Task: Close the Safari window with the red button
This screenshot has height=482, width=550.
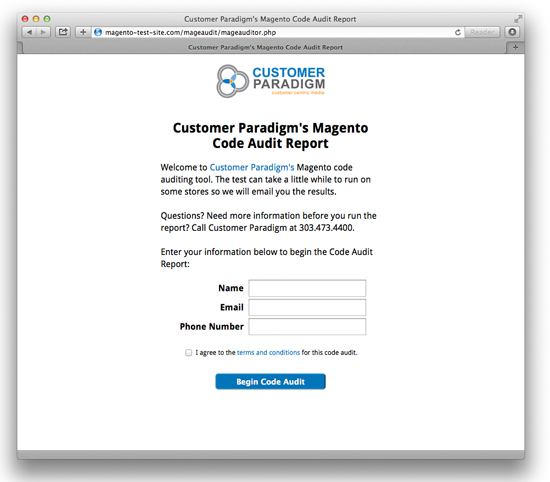Action: click(x=25, y=19)
